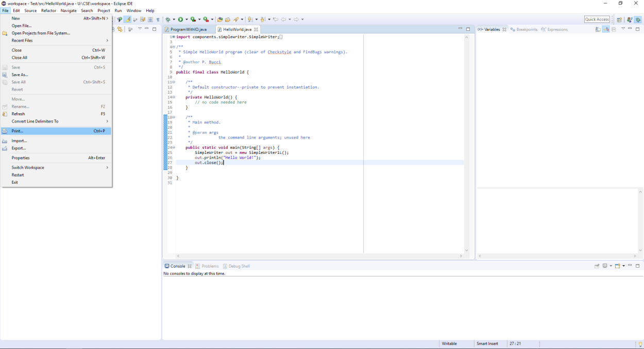Image resolution: width=644 pixels, height=349 pixels.
Task: Click Collapse All in Variables view
Action: 614,29
